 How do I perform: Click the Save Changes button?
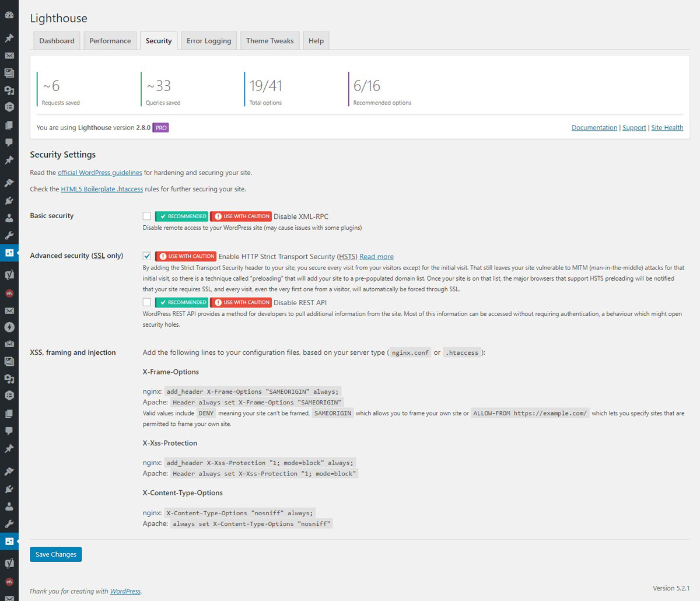[55, 554]
